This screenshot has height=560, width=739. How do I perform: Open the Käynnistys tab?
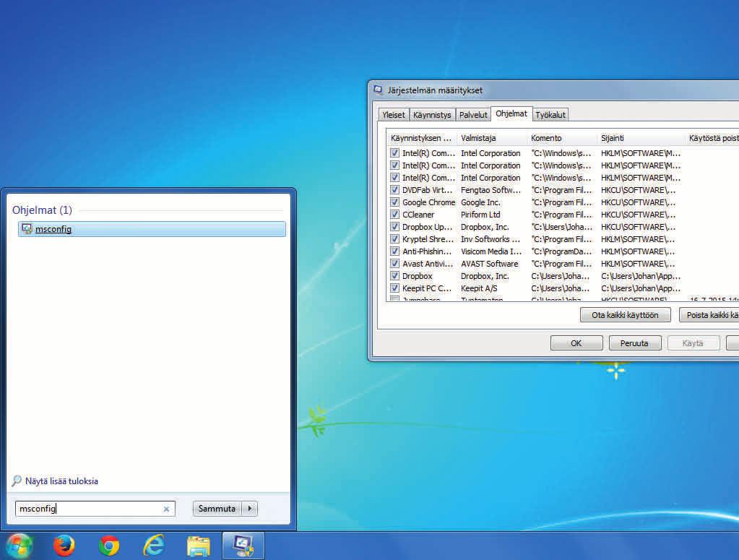click(432, 115)
